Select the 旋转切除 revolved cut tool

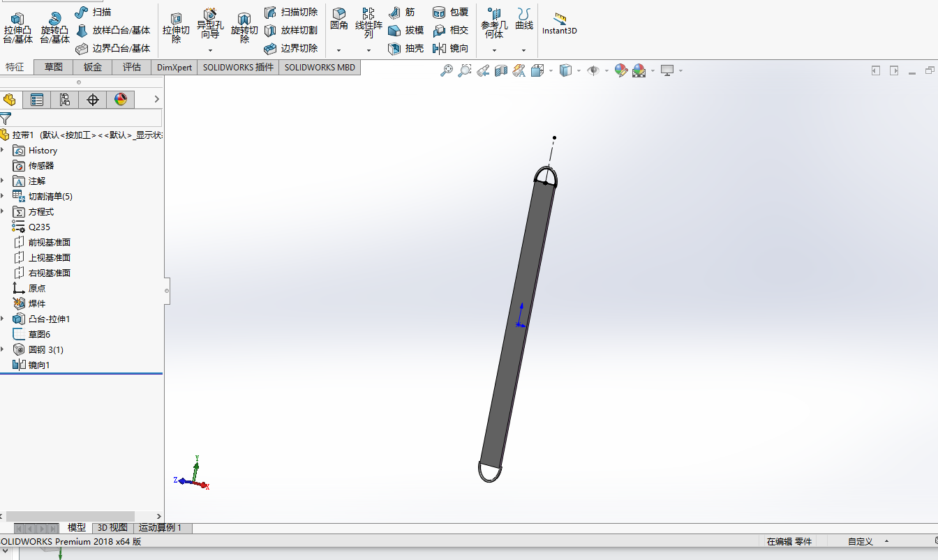coord(244,28)
